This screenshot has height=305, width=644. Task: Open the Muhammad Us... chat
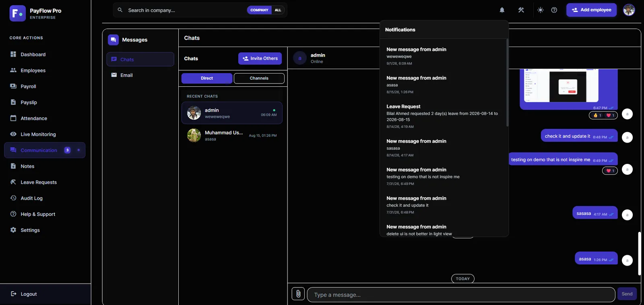(232, 135)
